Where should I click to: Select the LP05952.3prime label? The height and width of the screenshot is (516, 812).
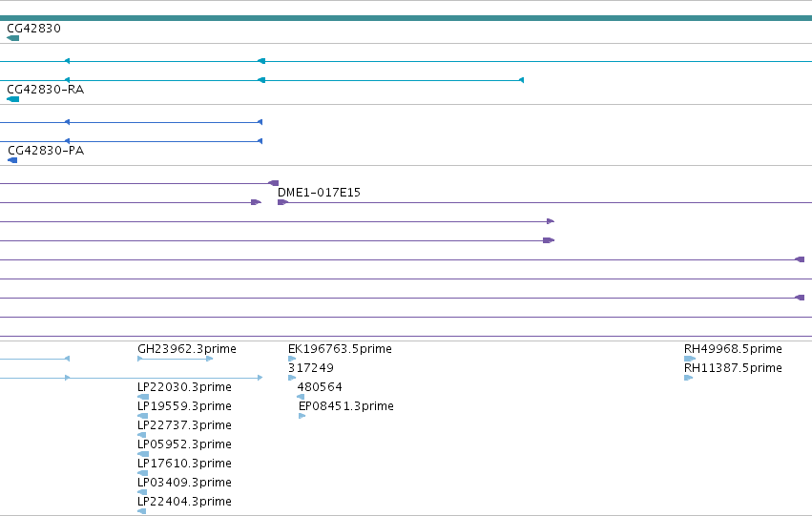click(184, 444)
